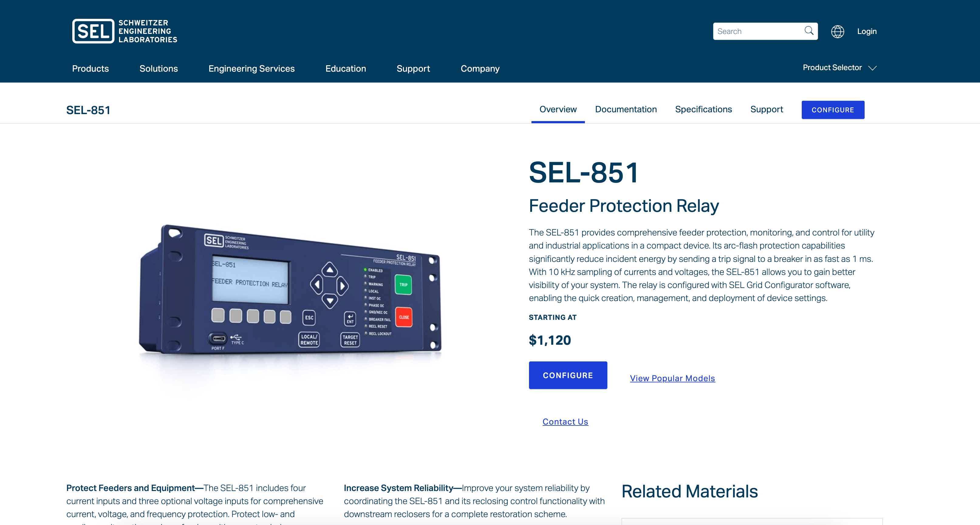
Task: Open Engineering Services menu
Action: tap(251, 69)
